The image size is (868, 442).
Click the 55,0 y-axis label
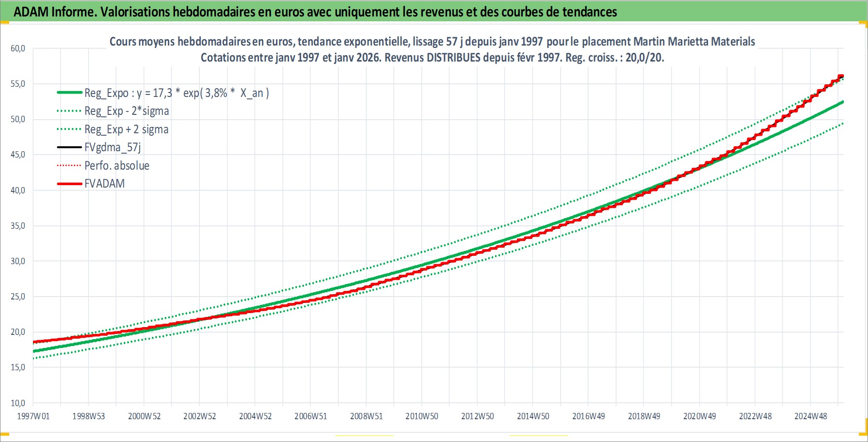tap(18, 84)
